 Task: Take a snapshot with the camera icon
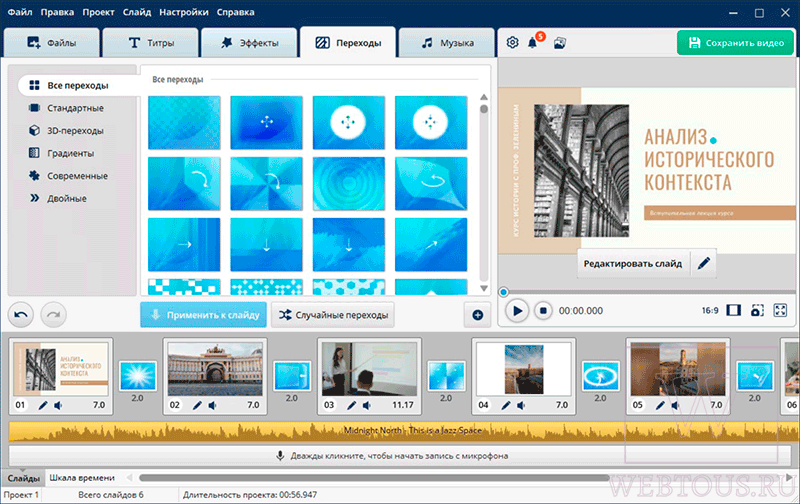757,310
